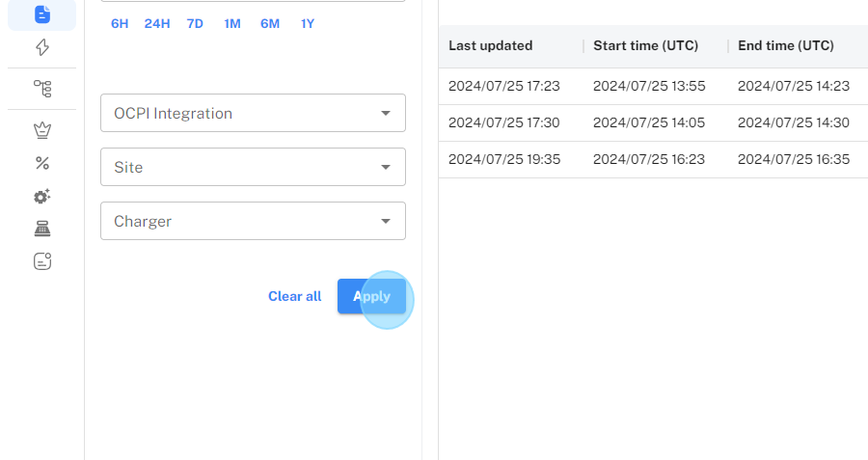Screen dimensions: 868x460
Task: Pick the 1M time range
Action: (232, 23)
